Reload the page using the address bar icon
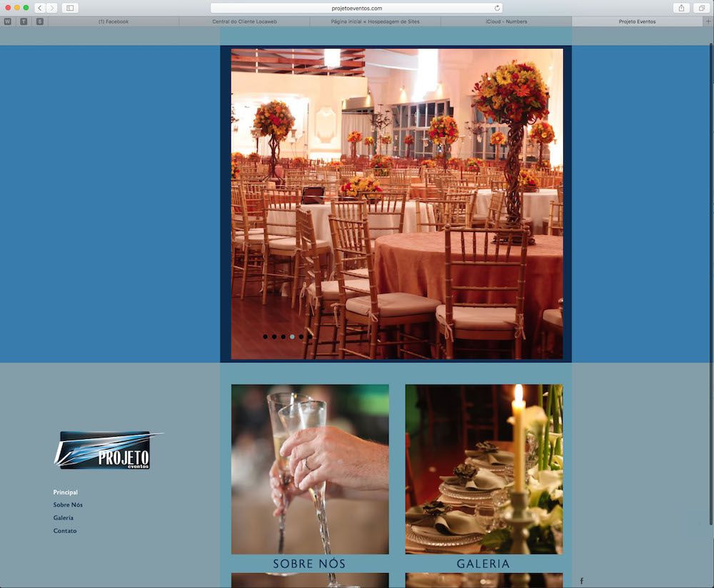The image size is (714, 588). (x=497, y=8)
